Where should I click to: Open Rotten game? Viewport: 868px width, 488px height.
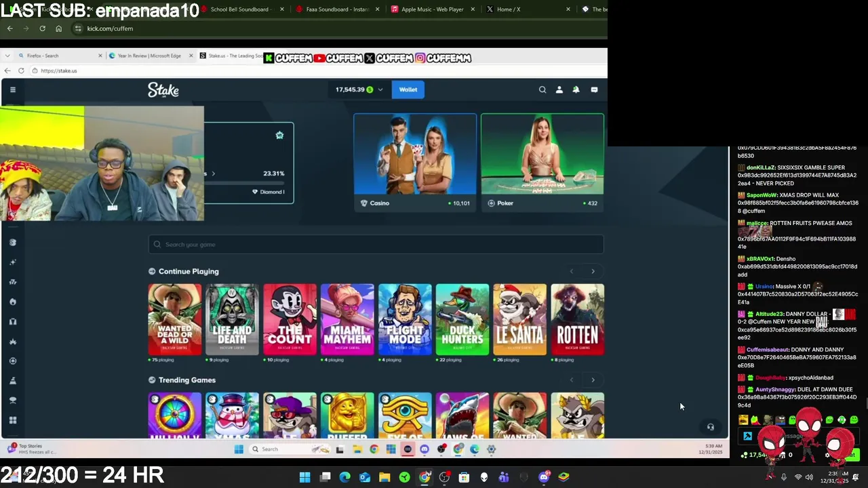point(577,319)
